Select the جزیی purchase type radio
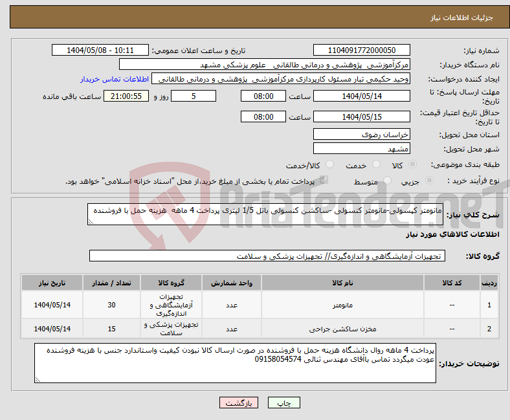The image size is (510, 420). [x=429, y=181]
